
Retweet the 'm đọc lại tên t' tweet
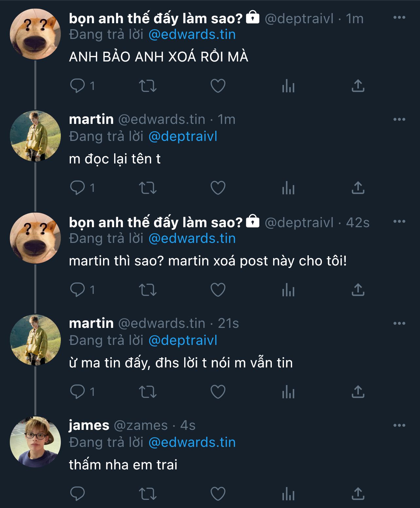(x=148, y=188)
